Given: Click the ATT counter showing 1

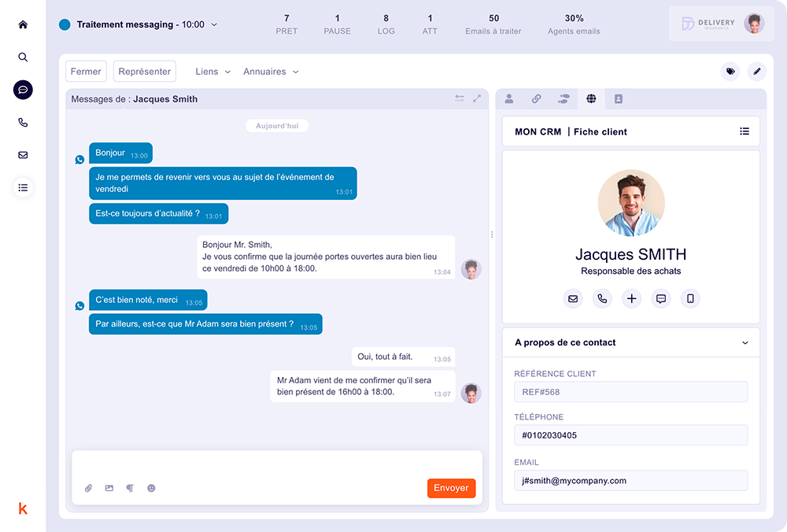Looking at the screenshot, I should click(x=430, y=24).
